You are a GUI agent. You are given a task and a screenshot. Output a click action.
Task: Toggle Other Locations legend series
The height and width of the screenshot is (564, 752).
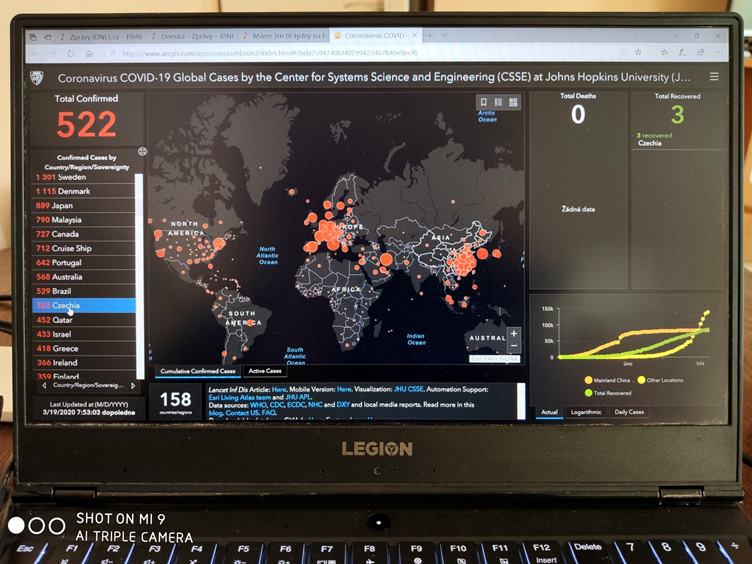(660, 380)
